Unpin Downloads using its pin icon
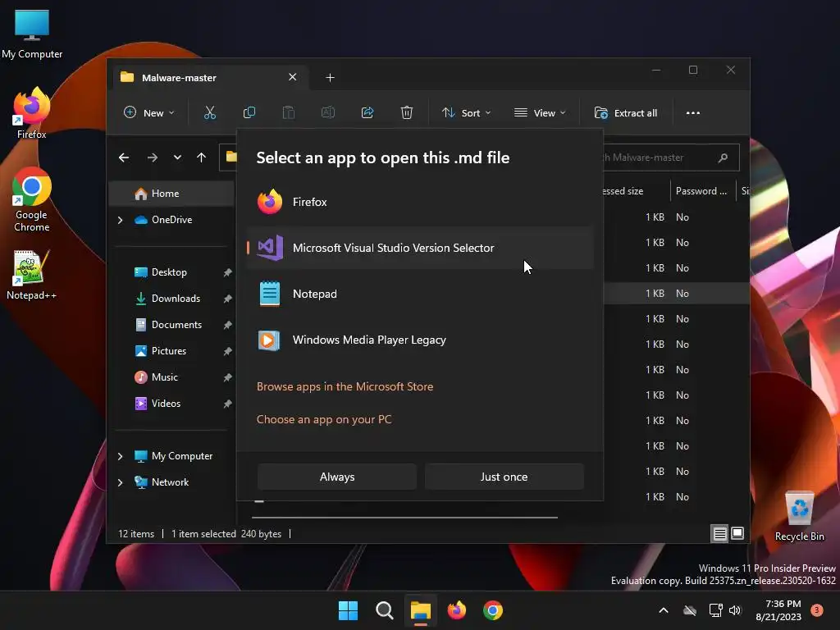Screen dimensions: 840x630 pyautogui.click(x=228, y=299)
